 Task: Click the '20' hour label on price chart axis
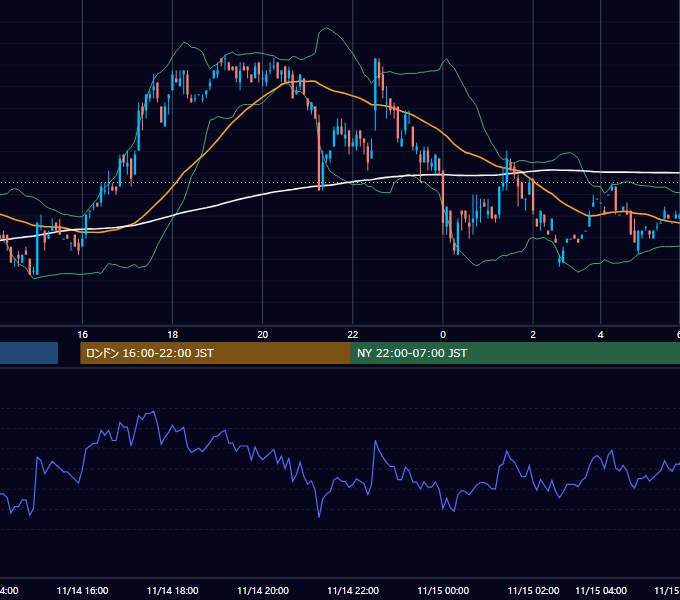[x=262, y=335]
